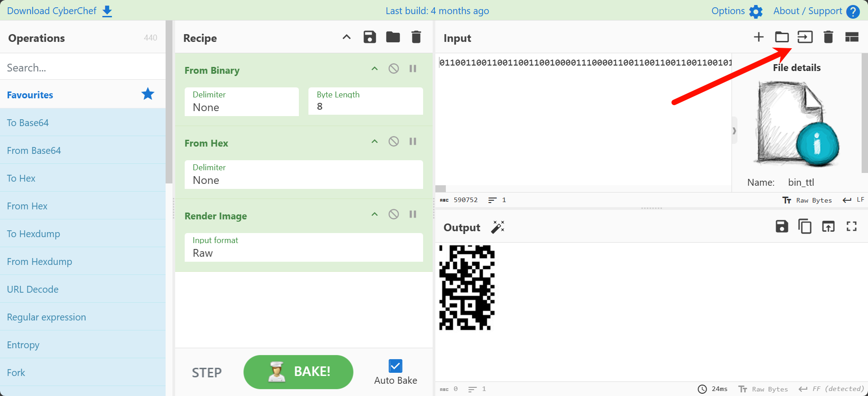Open the From Hex delimiter dropdown
Screen dimensions: 868x396
(x=303, y=175)
